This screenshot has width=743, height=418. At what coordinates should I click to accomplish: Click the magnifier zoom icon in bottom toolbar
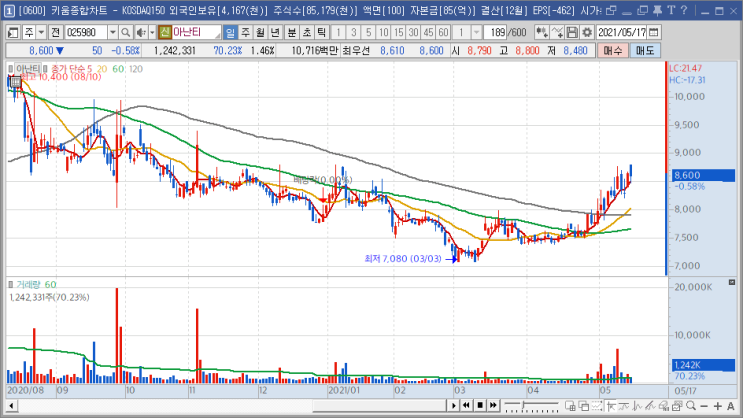[x=691, y=406]
